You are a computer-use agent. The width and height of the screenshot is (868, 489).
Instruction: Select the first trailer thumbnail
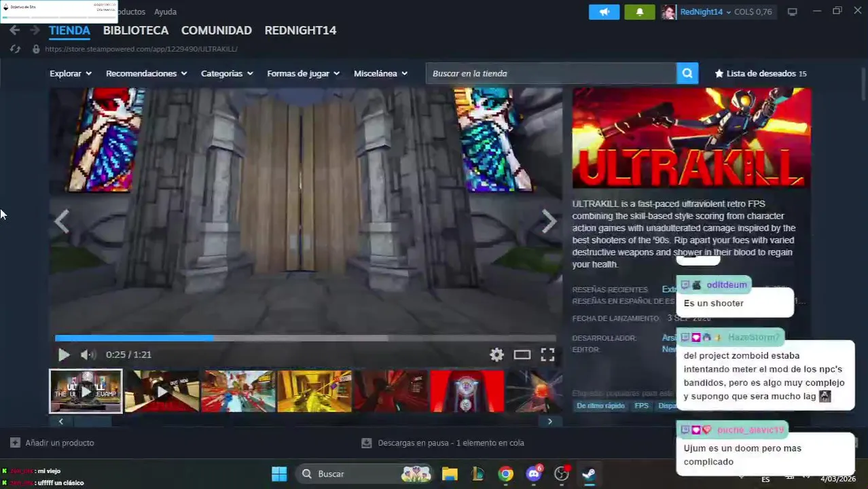pyautogui.click(x=86, y=391)
